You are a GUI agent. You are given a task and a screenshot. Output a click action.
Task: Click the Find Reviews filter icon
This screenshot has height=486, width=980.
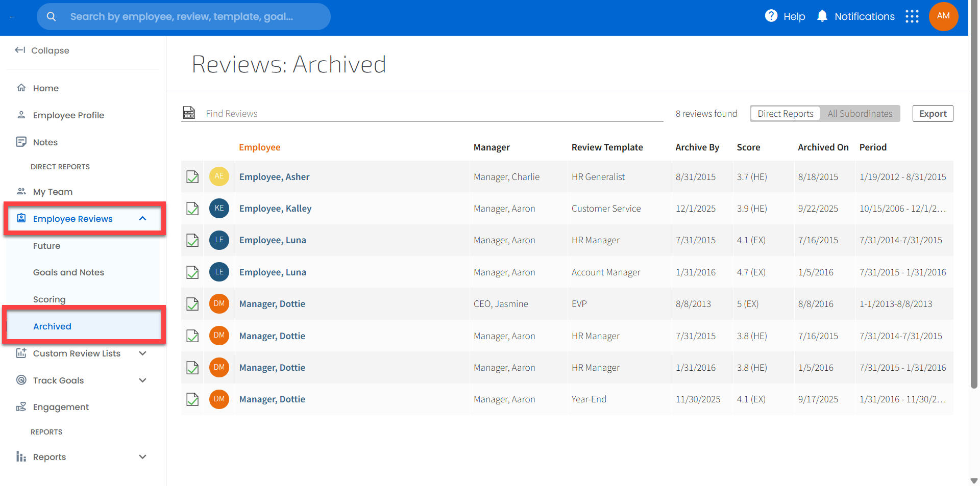189,113
